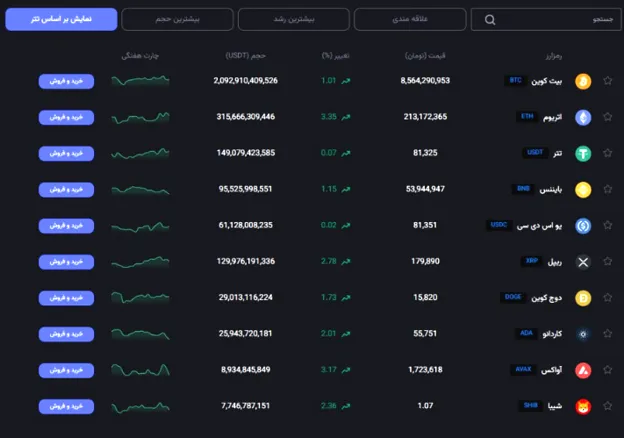Star Bitcoin as a favorite
Viewport: 624px width, 438px height.
click(608, 81)
